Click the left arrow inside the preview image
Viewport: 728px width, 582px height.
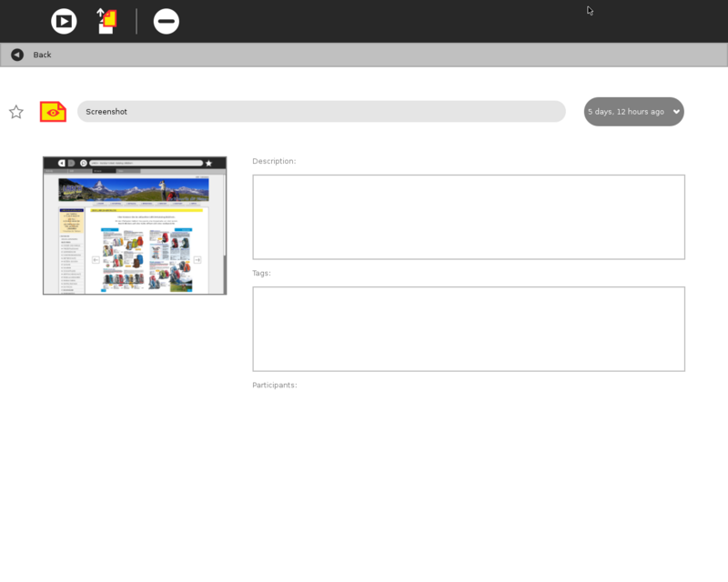96,260
